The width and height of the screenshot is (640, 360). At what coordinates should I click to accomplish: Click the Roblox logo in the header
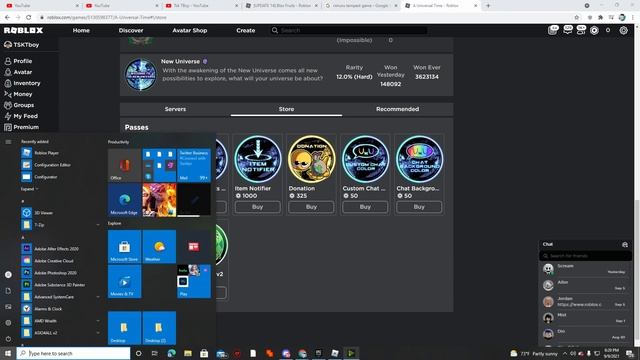(23, 31)
